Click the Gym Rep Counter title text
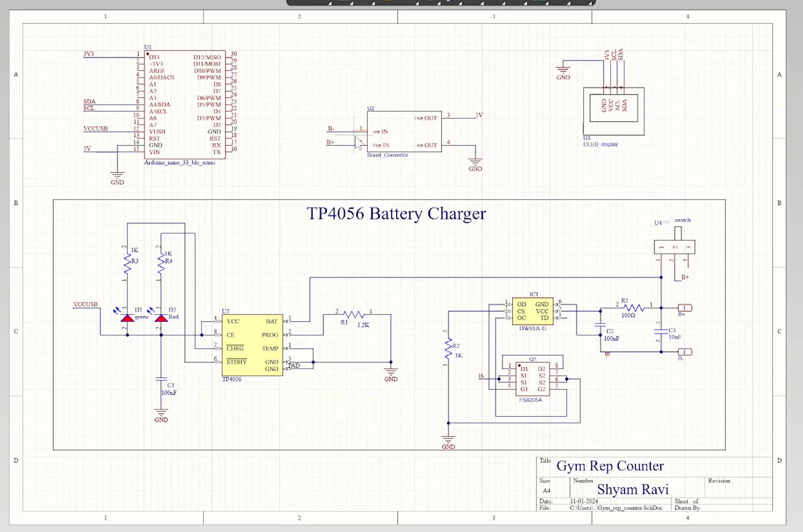Viewport: 803px width, 532px height. click(610, 466)
